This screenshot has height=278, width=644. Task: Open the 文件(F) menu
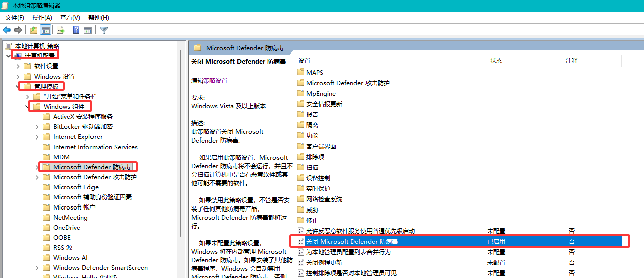pyautogui.click(x=15, y=18)
